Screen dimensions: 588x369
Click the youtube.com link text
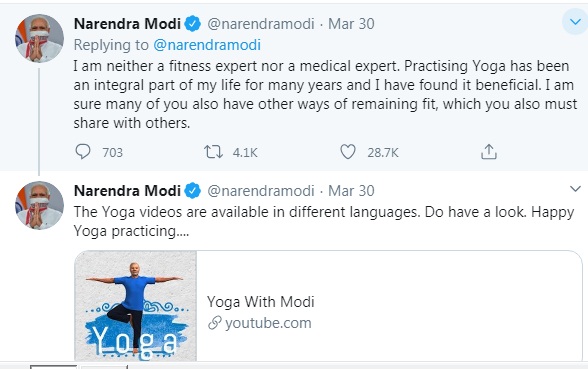[268, 323]
